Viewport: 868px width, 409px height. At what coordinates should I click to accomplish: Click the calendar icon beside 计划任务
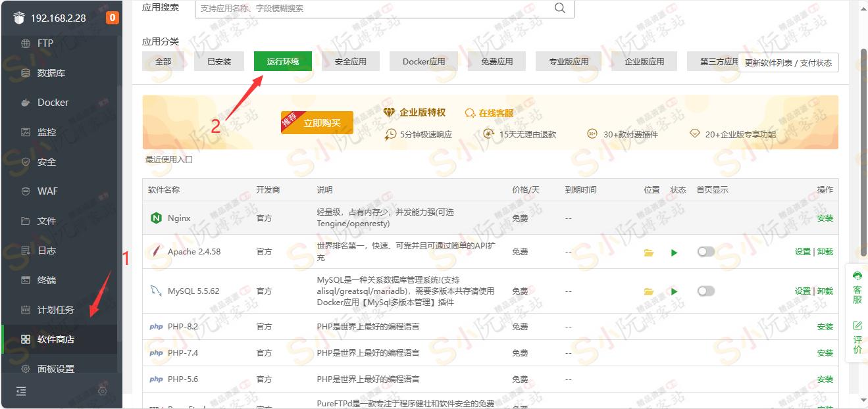point(26,310)
